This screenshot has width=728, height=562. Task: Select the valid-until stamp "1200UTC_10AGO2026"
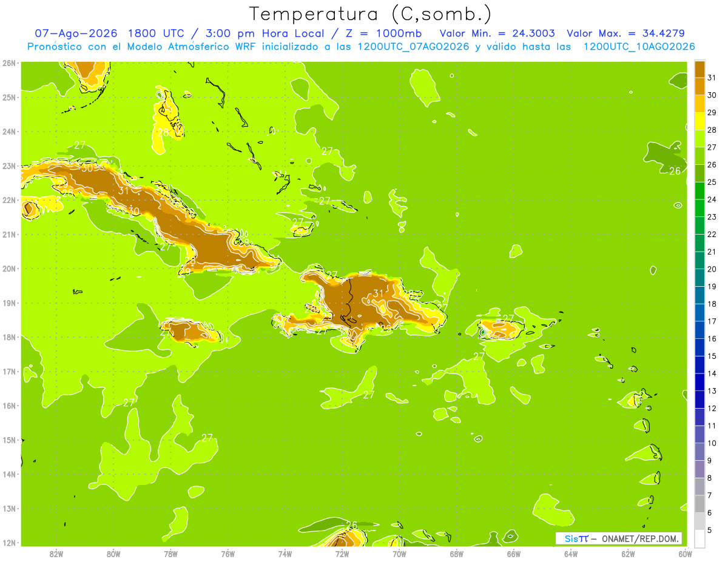(639, 47)
